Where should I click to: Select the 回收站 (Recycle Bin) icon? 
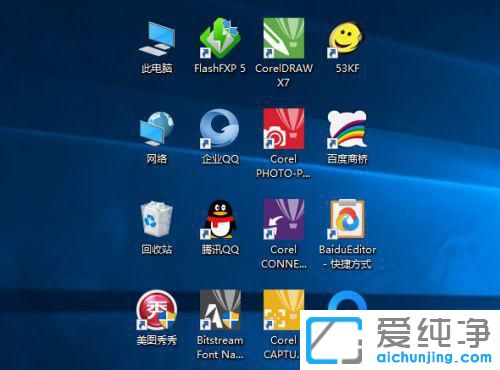(157, 219)
